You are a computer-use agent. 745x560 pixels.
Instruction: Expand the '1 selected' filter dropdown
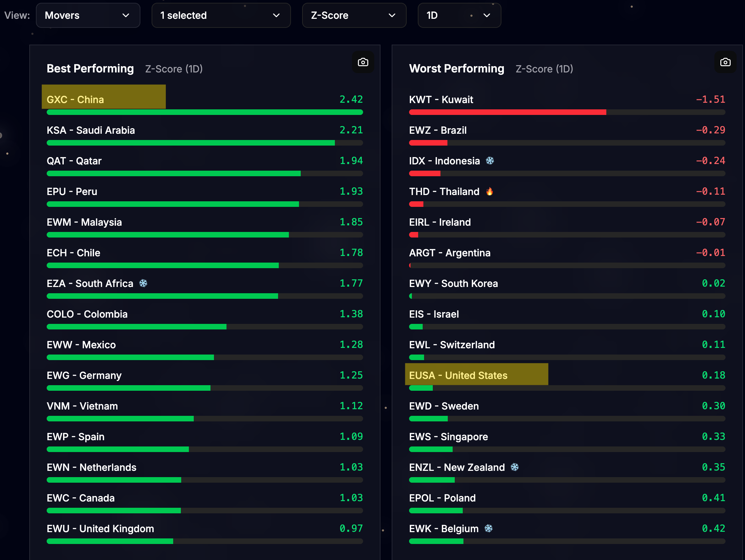(221, 15)
